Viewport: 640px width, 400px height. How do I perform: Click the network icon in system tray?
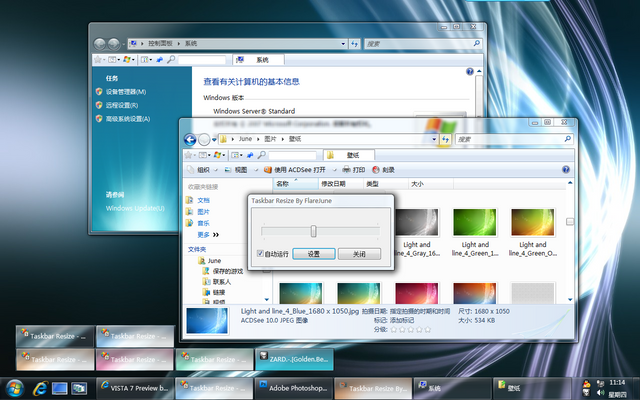pyautogui.click(x=600, y=383)
